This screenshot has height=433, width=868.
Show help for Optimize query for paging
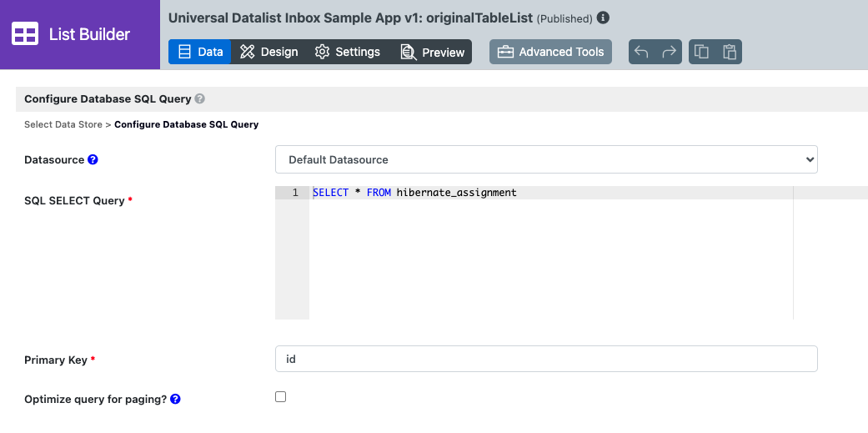coord(176,400)
